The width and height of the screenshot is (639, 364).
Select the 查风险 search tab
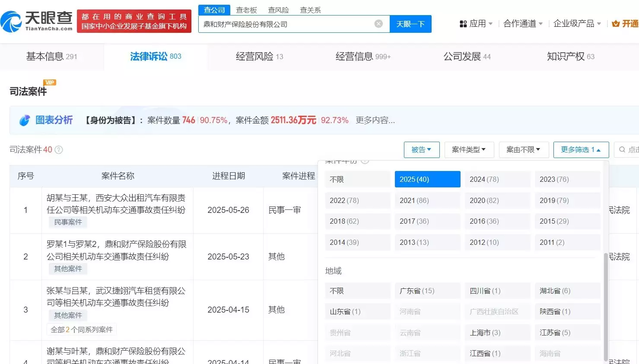(278, 10)
